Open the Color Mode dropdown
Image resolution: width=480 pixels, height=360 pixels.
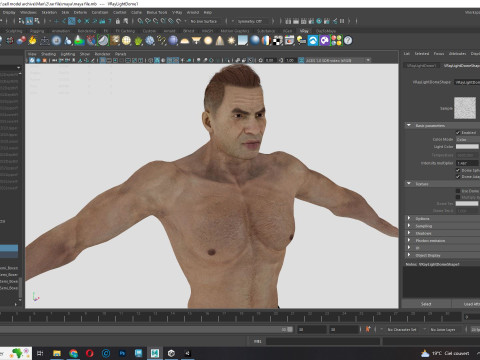pos(468,139)
